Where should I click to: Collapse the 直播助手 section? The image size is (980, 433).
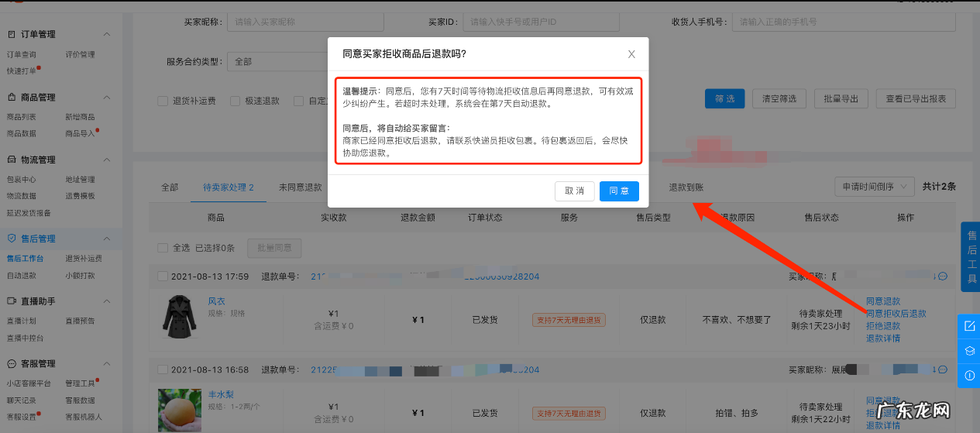coord(107,301)
